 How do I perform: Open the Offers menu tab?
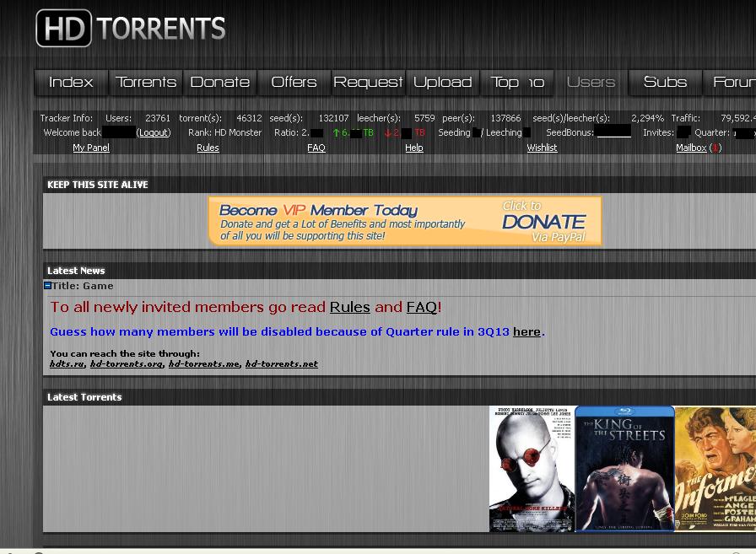click(x=294, y=82)
